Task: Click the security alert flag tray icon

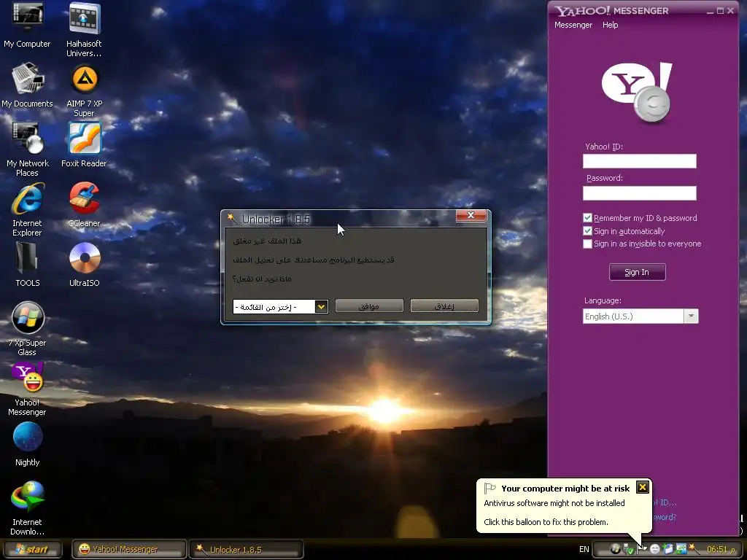Action: point(642,549)
